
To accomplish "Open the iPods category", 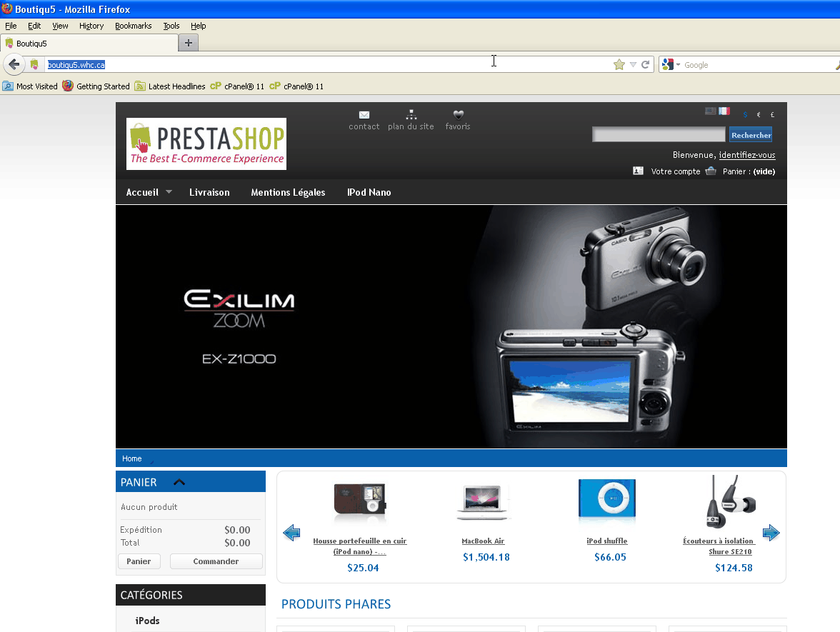I will 147,620.
